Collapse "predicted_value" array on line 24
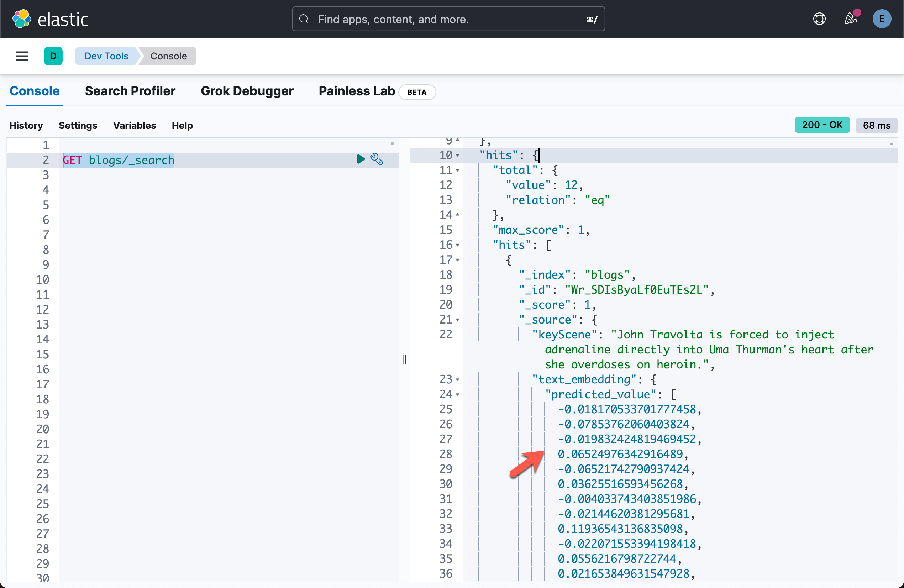Viewport: 904px width, 588px height. pos(458,395)
